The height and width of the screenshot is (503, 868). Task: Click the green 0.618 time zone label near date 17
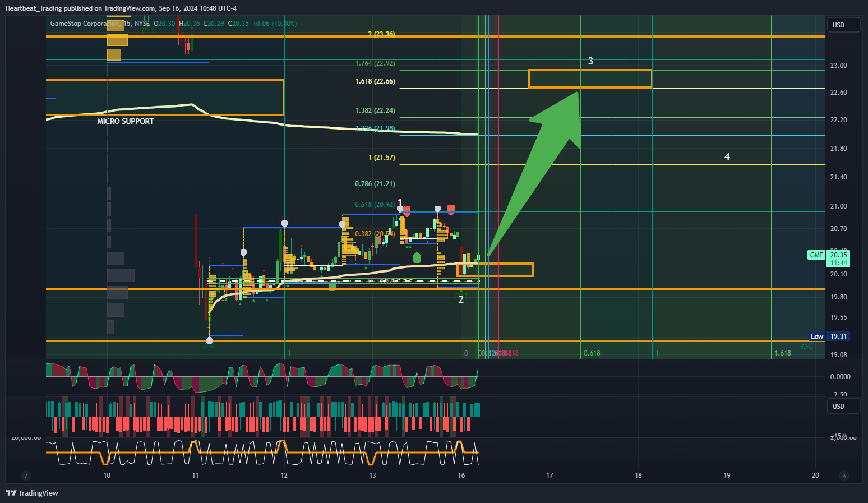pos(592,353)
